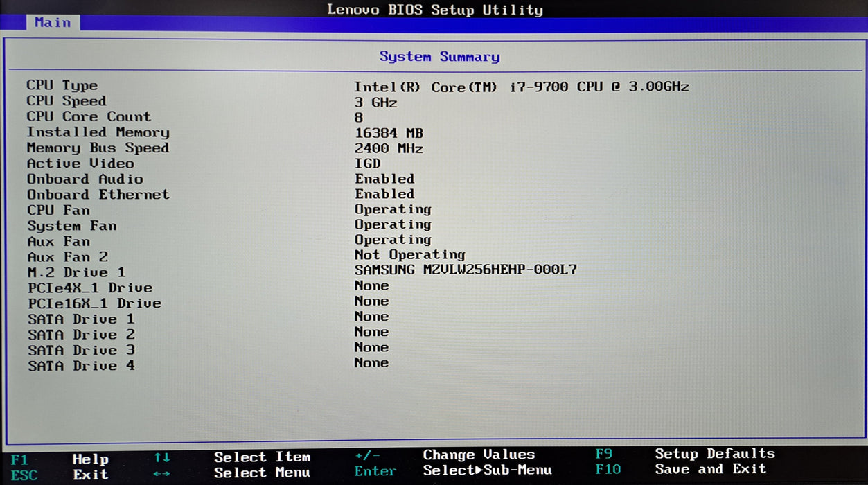Click the "System Summary" heading
This screenshot has height=485, width=868.
pyautogui.click(x=439, y=57)
